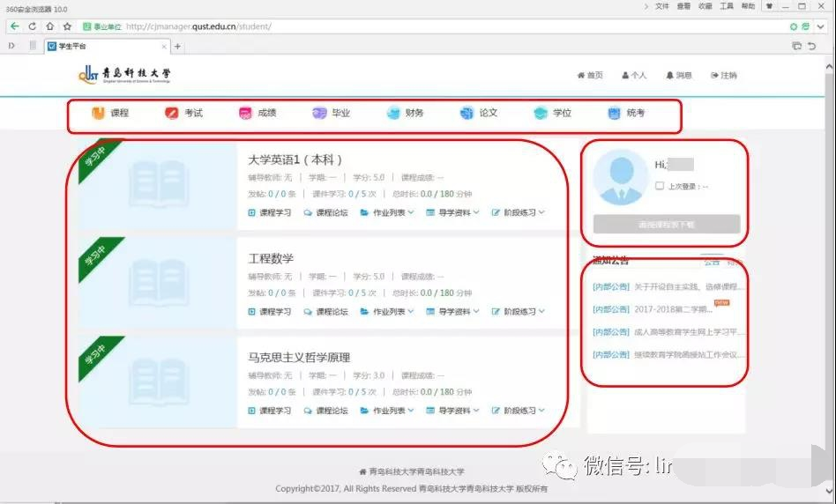The width and height of the screenshot is (836, 504).
Task: Click the browser address bar URL
Action: tap(198, 26)
